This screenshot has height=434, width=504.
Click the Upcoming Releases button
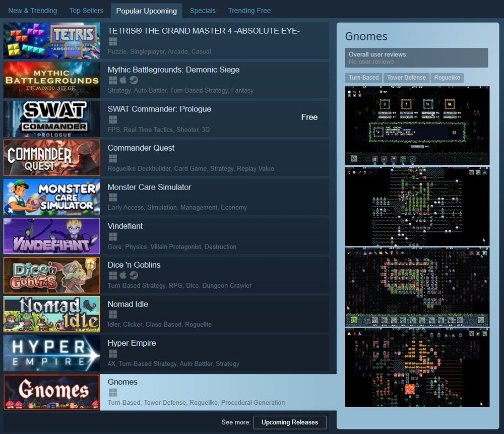290,422
